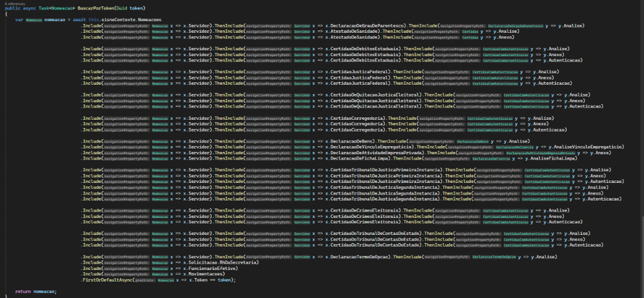Viewport: 644px width, 298px height.
Task: Click y.Autenticacao on the CertidaoDoTribunalDeContasDoEstado line
Action: [x=584, y=245]
